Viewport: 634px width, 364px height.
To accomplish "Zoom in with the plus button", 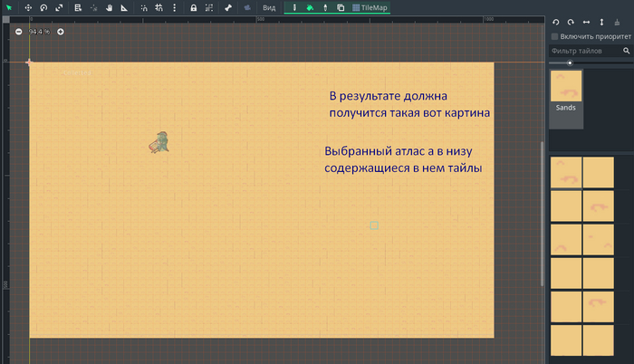I will 61,32.
